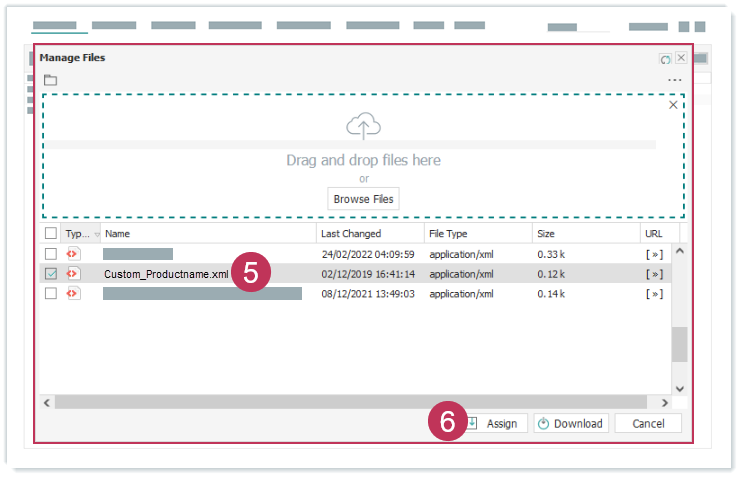
Task: Close the drag and drop upload area
Action: pos(673,105)
